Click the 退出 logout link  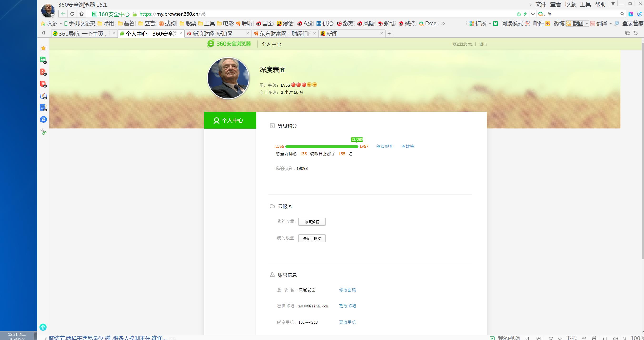pos(483,44)
